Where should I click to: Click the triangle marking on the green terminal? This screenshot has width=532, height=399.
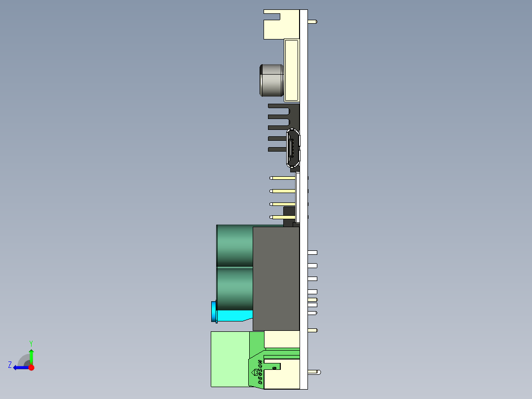tap(255, 372)
